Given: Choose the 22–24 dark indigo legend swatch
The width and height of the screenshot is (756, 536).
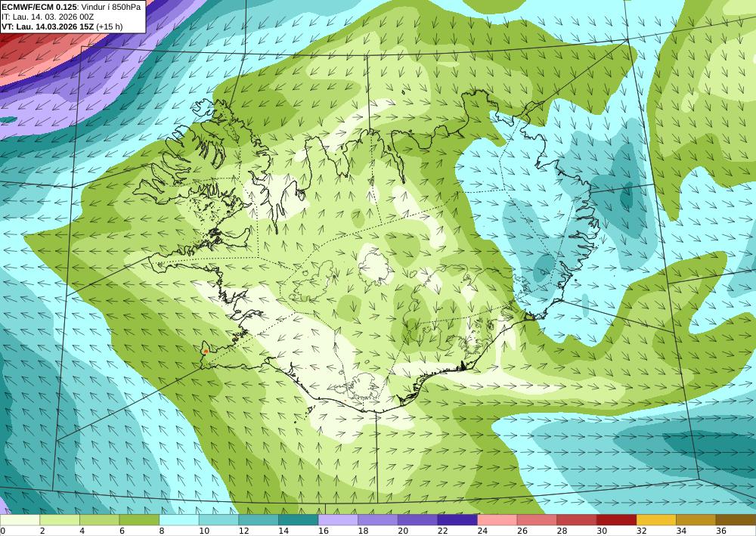Looking at the screenshot, I should (x=457, y=520).
